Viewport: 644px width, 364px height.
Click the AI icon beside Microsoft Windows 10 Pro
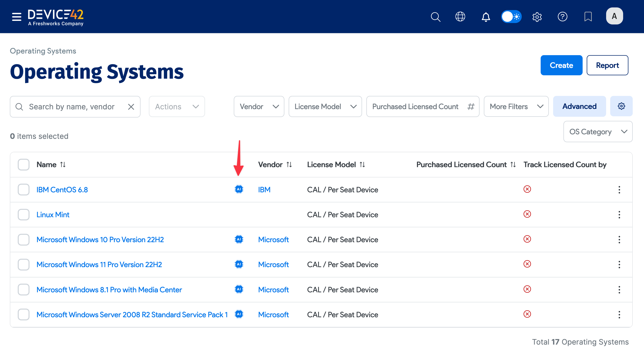(x=239, y=240)
